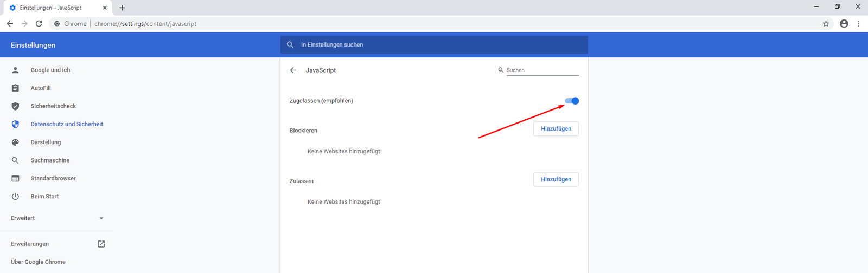Open Datenschutz und Sicherheit settings
The image size is (868, 273).
[x=67, y=124]
